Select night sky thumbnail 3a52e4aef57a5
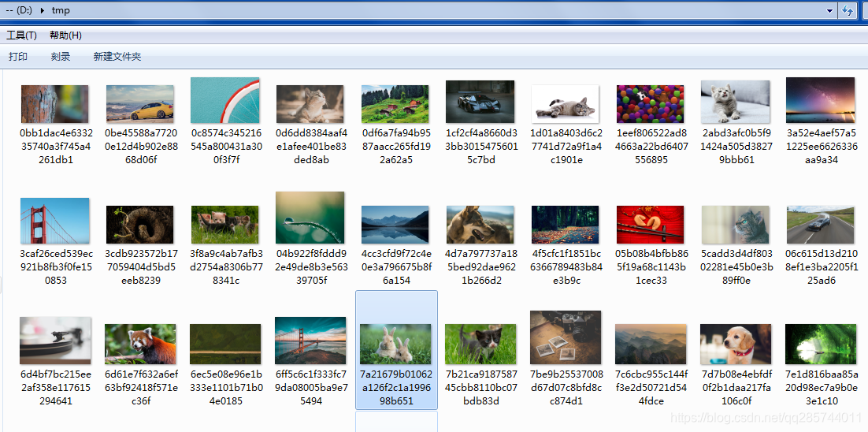Viewport: 868px width, 432px height. (821, 99)
